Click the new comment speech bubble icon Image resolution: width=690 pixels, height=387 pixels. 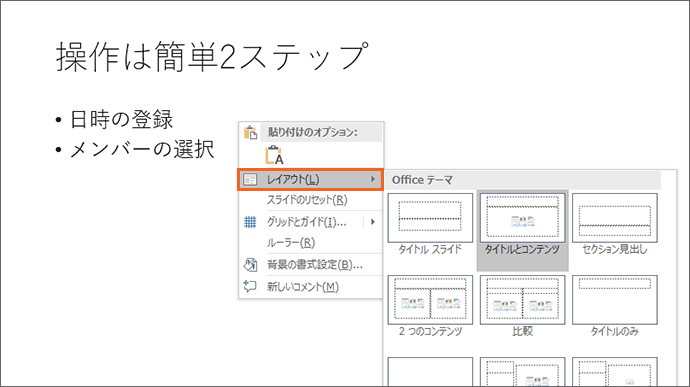pyautogui.click(x=250, y=287)
